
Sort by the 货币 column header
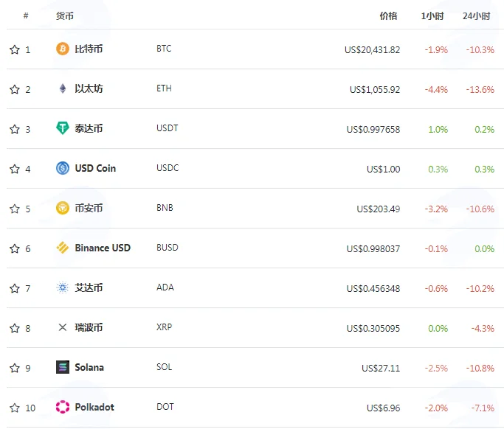coord(65,15)
